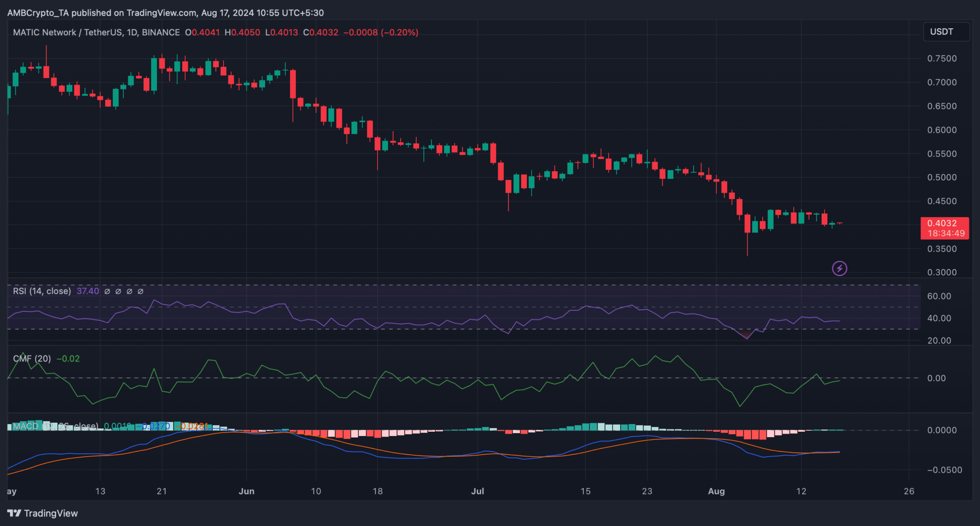Click the 0.3000 price axis label
980x526 pixels.
pos(942,272)
